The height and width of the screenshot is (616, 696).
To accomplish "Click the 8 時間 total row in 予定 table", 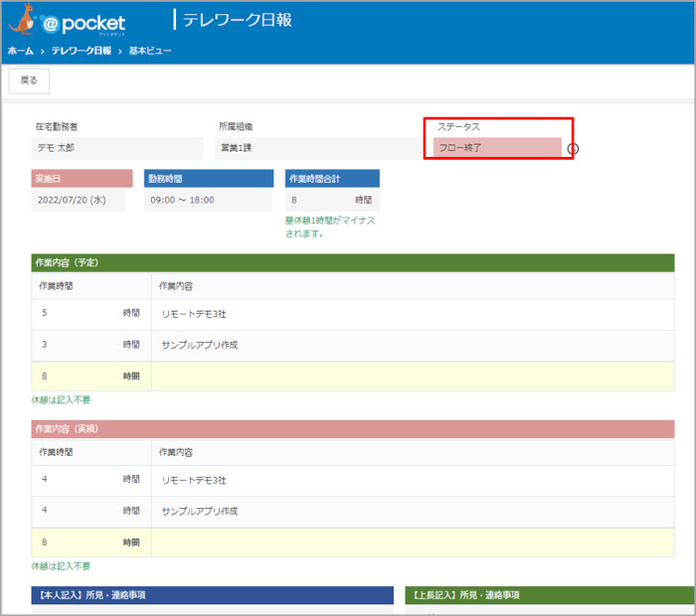I will coord(353,377).
